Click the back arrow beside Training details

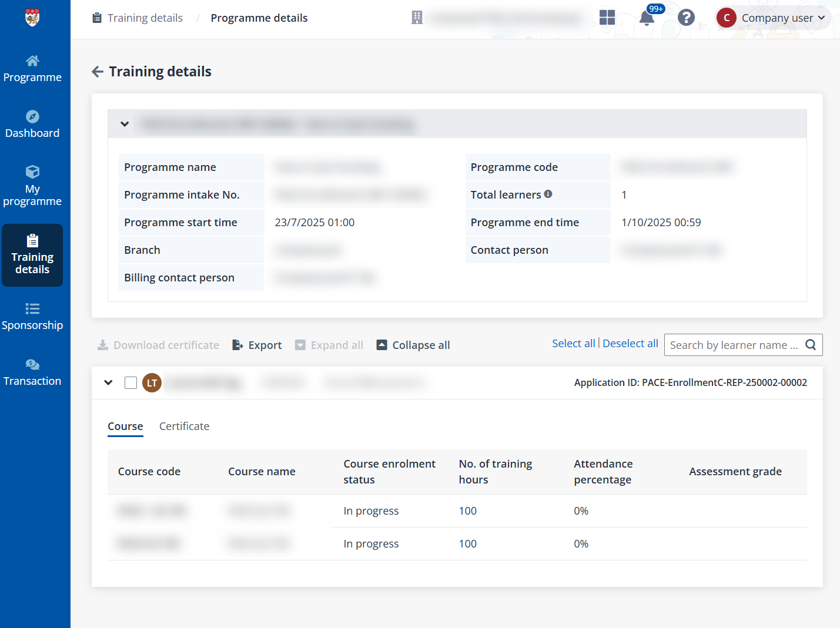[x=98, y=72]
